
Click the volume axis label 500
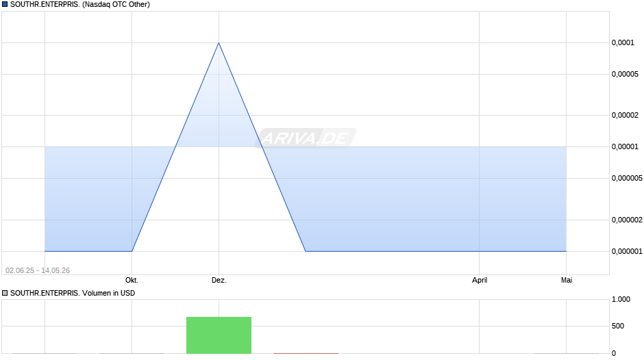[x=618, y=326]
